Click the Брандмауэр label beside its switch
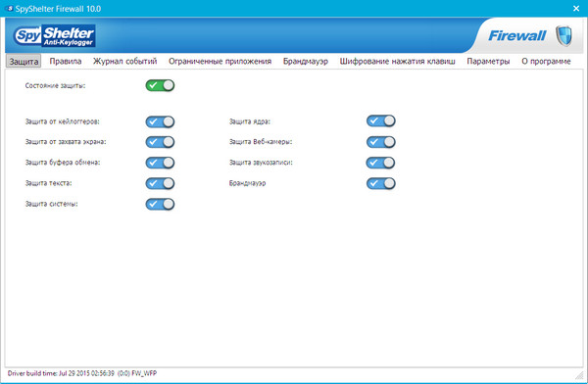 247,183
